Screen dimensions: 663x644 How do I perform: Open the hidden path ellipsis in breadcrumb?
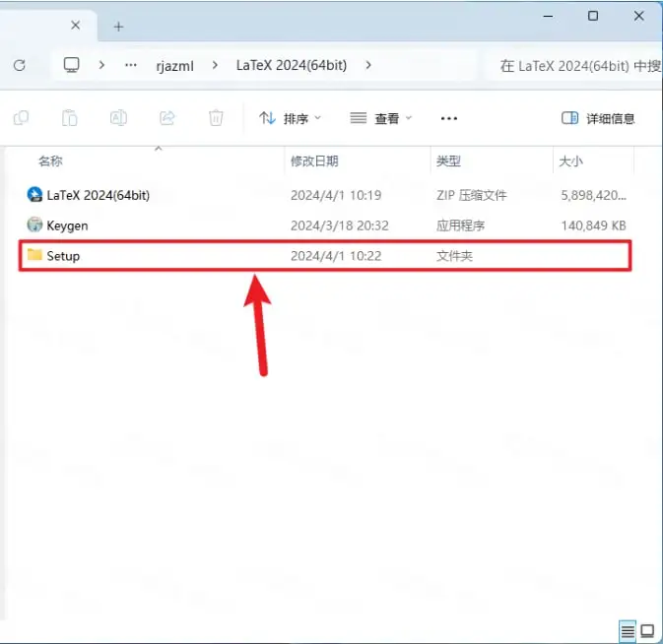tap(131, 65)
